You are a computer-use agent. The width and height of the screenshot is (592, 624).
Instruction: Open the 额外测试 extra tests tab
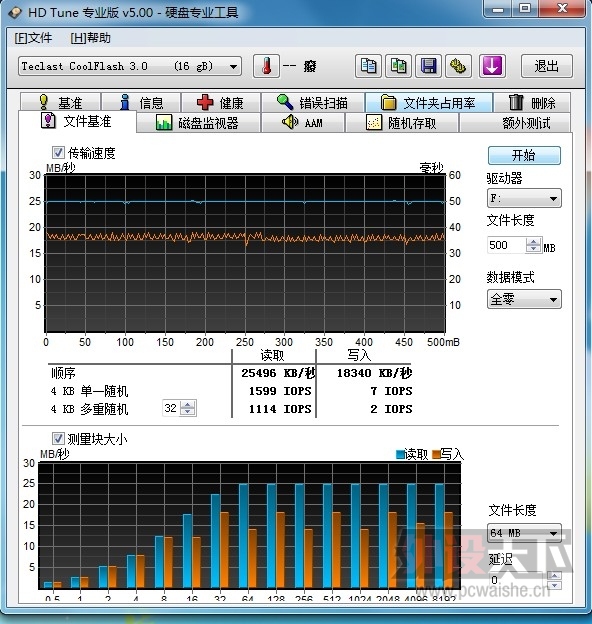coord(516,123)
